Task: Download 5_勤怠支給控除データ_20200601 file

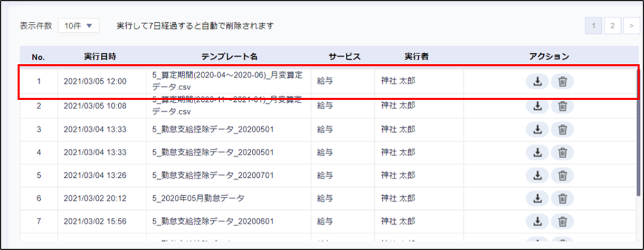Action: click(x=537, y=222)
